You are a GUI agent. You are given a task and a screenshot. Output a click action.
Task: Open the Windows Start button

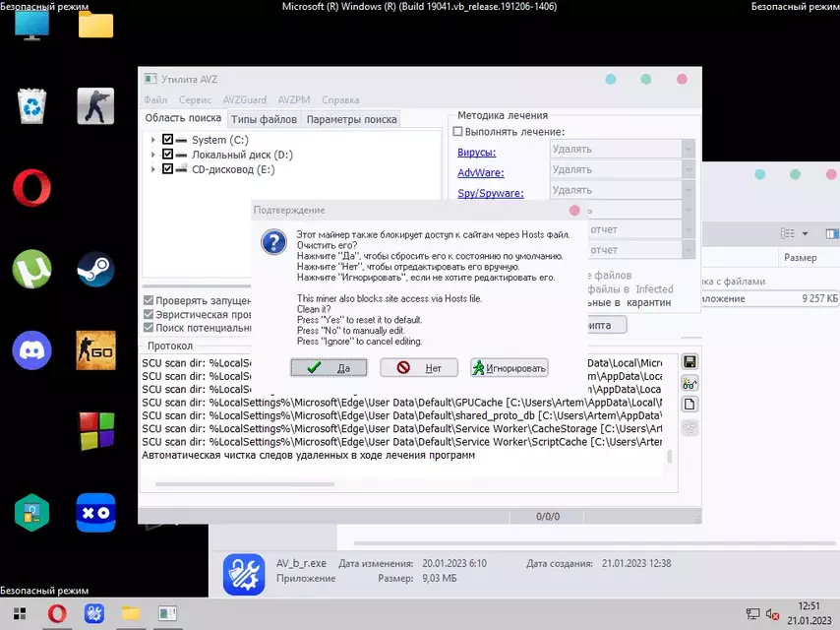pos(20,613)
